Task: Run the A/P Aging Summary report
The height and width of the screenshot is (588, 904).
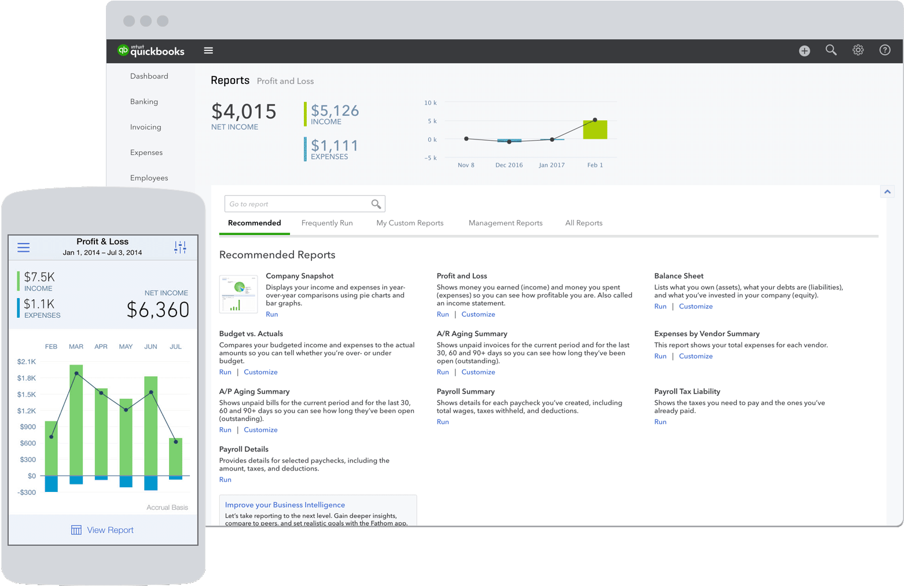Action: (225, 430)
